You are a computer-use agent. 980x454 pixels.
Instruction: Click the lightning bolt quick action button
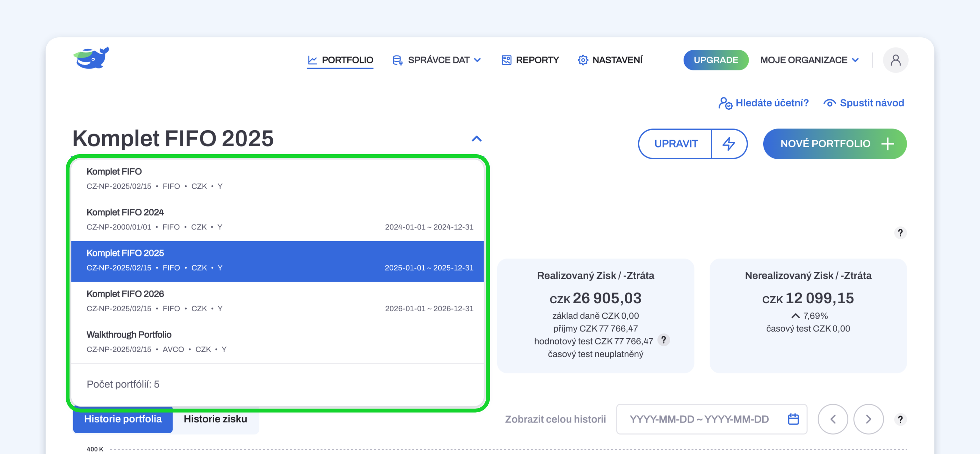point(729,144)
